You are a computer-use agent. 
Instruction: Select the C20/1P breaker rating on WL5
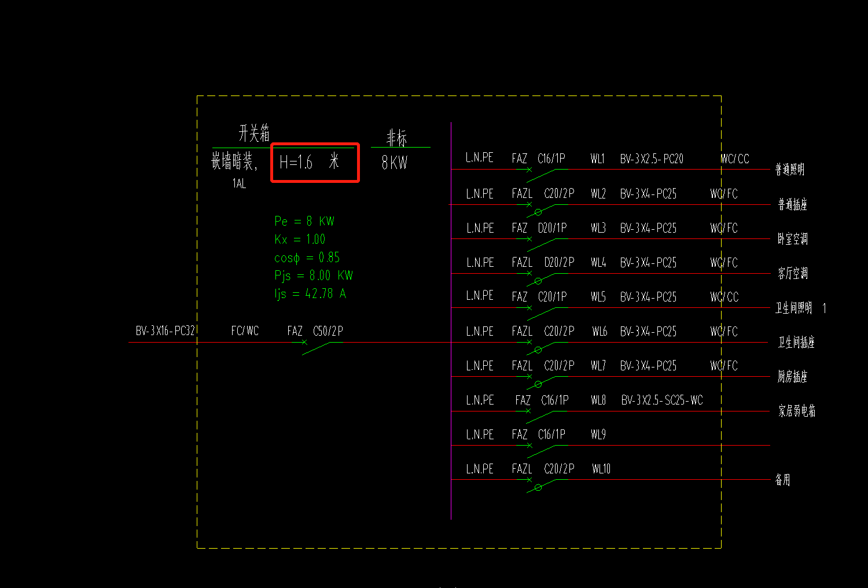(x=552, y=297)
